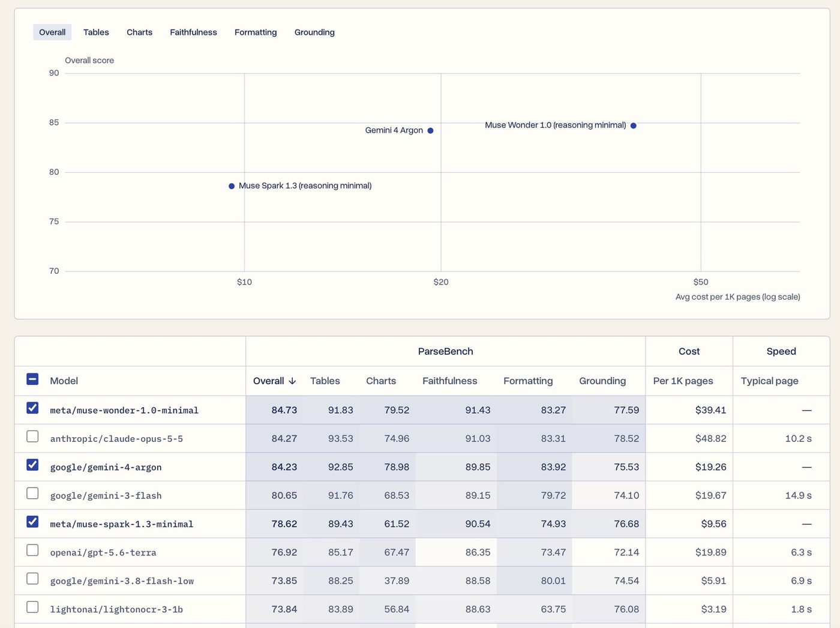This screenshot has height=628, width=840.
Task: Click the Overall sort descending arrow icon
Action: tap(292, 381)
